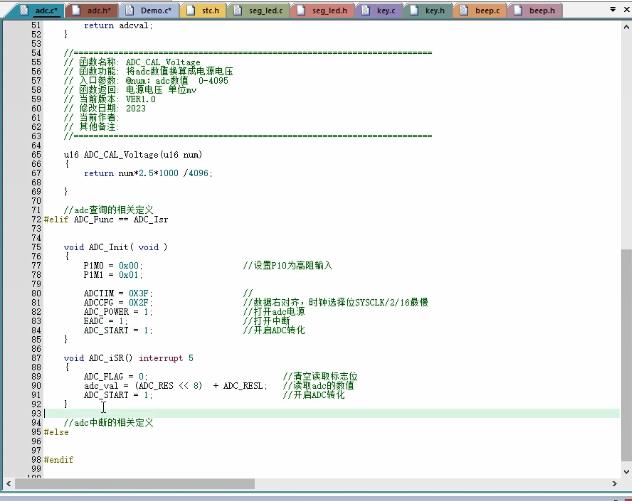This screenshot has height=501, width=632.
Task: Click the '#endif' directive on line 98
Action: point(58,460)
